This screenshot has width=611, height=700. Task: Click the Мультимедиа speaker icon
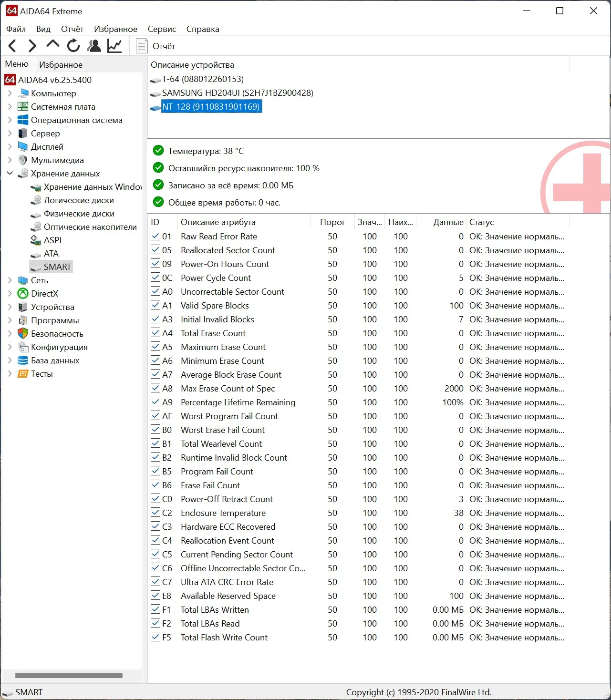[23, 160]
